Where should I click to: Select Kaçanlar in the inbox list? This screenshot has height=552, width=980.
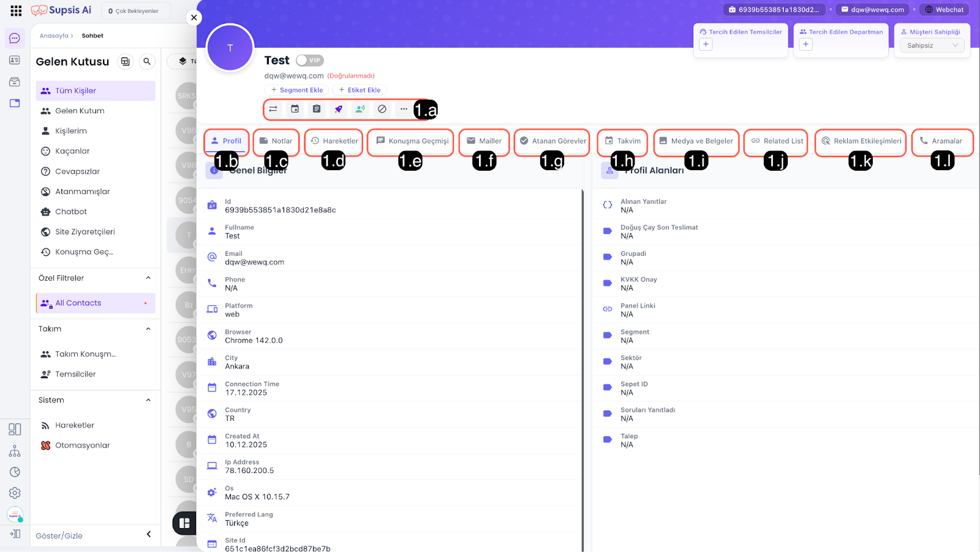click(x=72, y=151)
